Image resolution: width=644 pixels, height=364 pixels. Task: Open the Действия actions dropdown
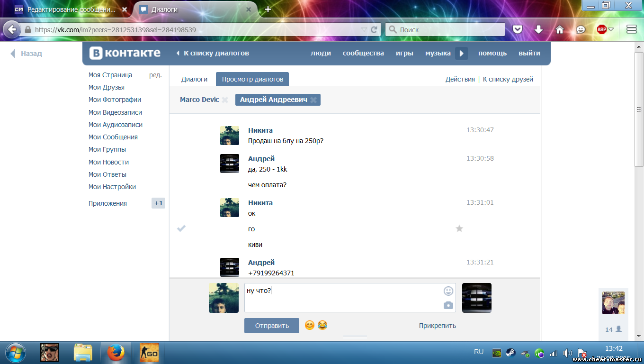point(460,79)
